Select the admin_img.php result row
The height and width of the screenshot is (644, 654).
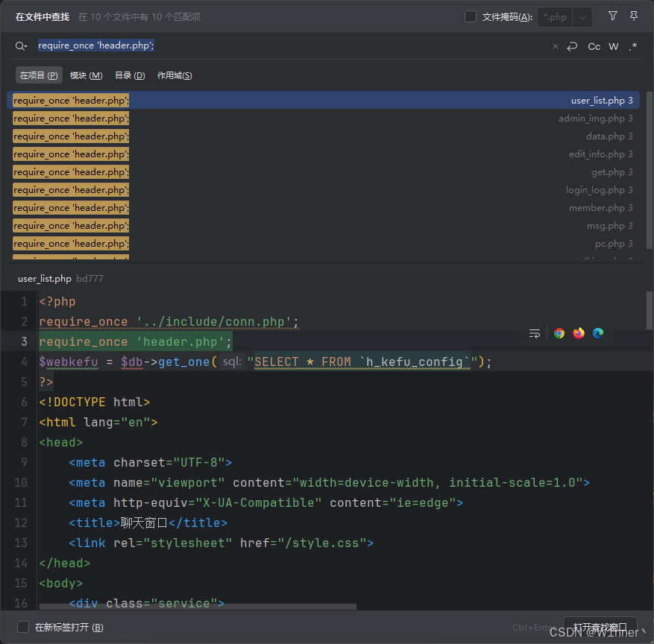(x=323, y=119)
